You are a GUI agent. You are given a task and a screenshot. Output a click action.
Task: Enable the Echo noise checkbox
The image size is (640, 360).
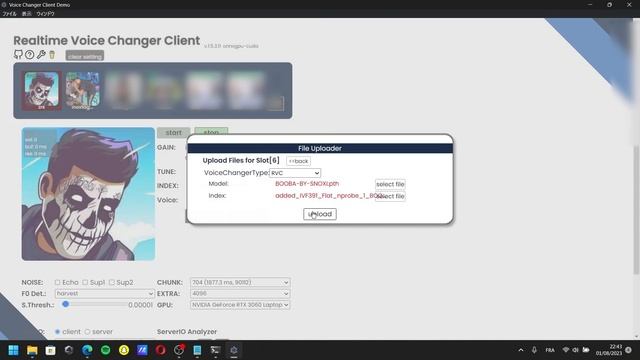(58, 282)
